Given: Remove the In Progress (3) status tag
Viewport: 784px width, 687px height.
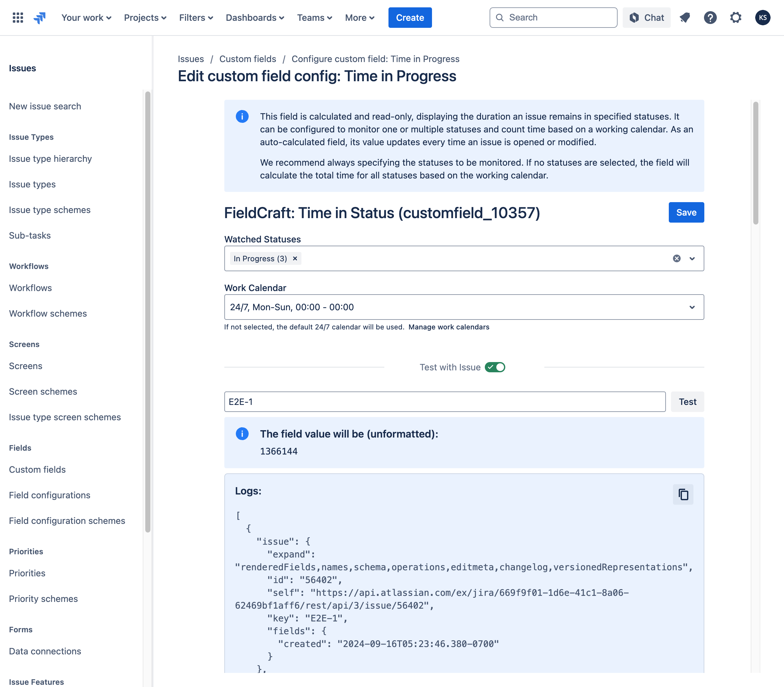Looking at the screenshot, I should pos(295,258).
